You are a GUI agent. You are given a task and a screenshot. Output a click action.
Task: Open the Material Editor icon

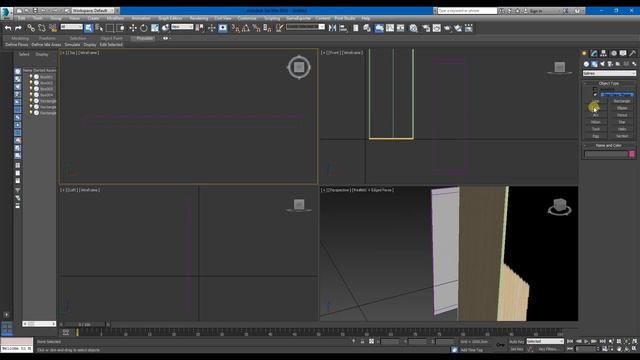[413, 28]
